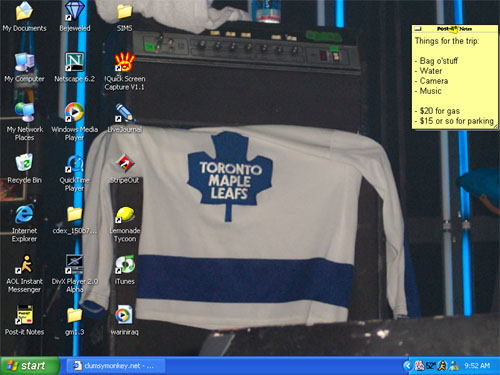Switch to clumsymonkey.net taskbar window
The width and height of the screenshot is (500, 375).
tap(115, 366)
